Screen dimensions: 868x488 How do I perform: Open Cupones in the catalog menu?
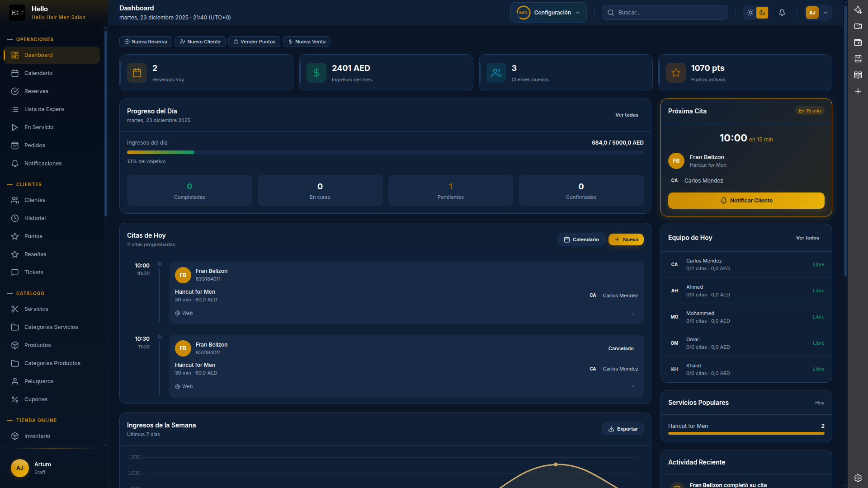click(36, 399)
